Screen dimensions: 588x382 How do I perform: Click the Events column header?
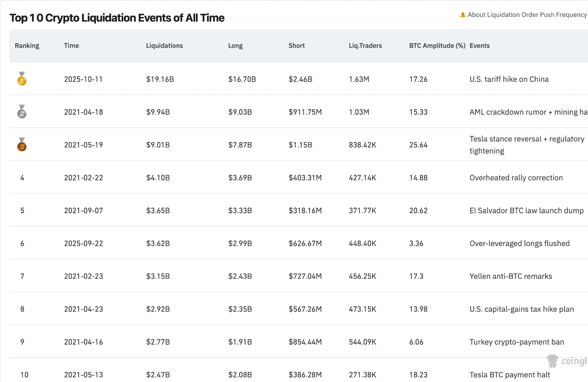(479, 45)
